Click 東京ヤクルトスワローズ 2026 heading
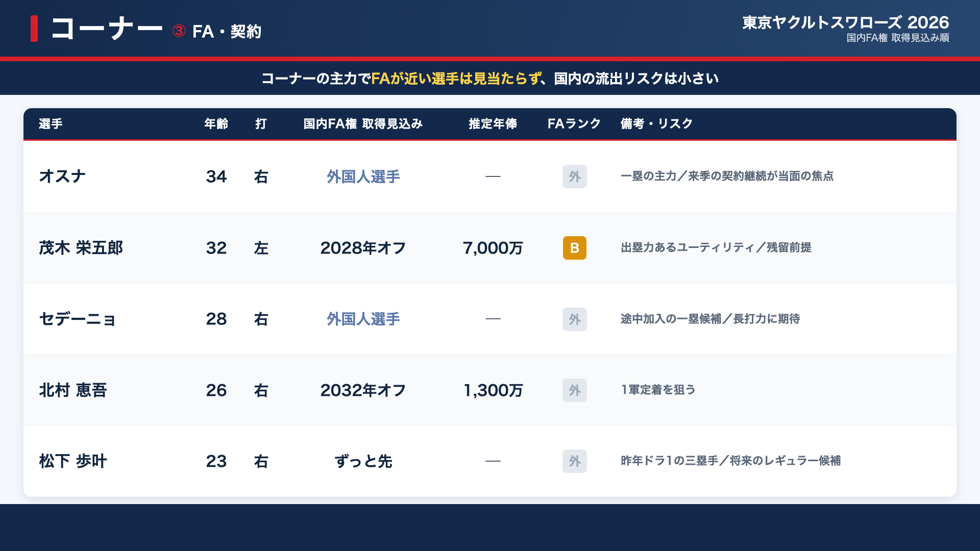 845,22
